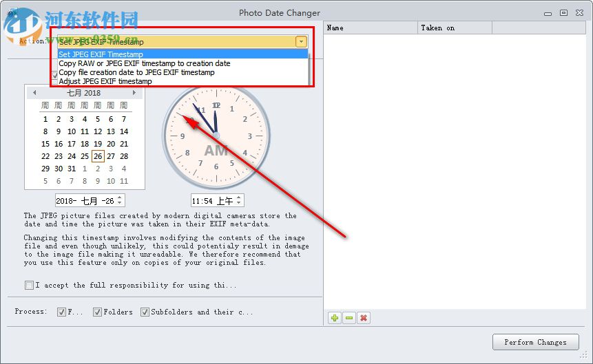The width and height of the screenshot is (593, 364).
Task: Select 'Set JPEG EXIF Timestamp' option
Action: pos(183,54)
